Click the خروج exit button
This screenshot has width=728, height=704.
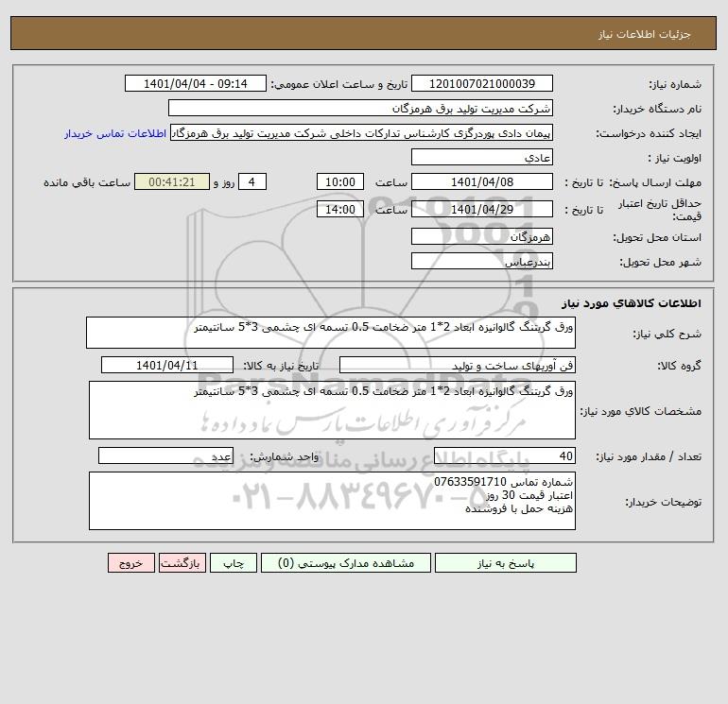tap(130, 563)
